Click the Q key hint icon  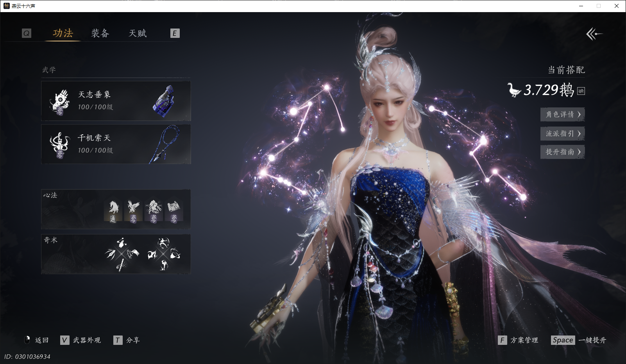point(26,33)
